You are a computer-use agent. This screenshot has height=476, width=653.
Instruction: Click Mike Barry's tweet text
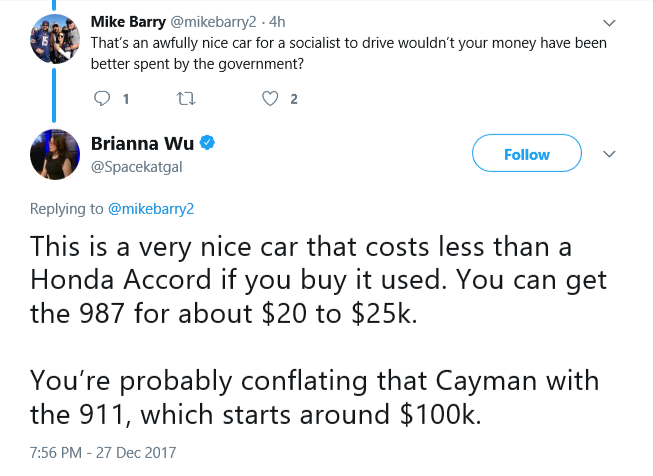pos(349,53)
